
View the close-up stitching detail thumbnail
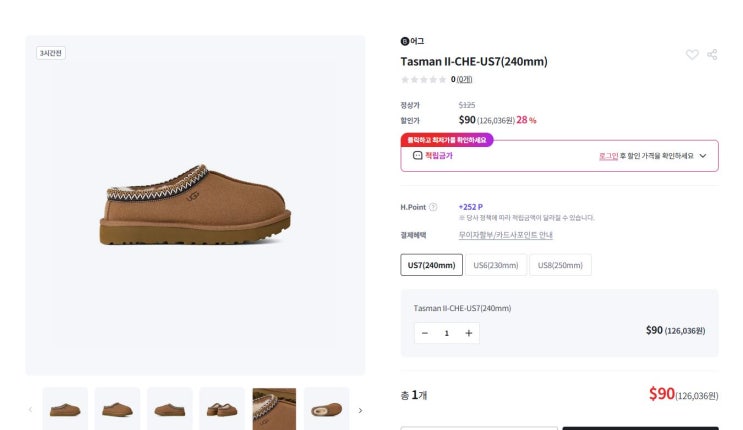point(274,409)
